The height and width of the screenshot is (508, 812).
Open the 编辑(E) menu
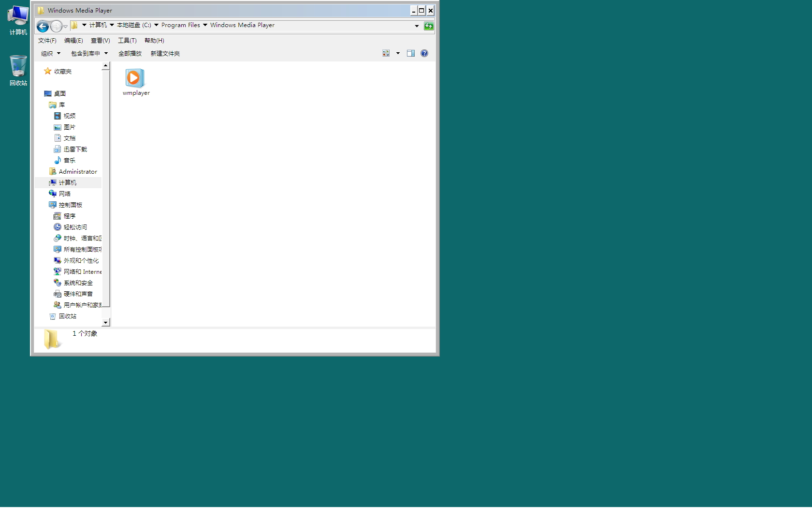tap(73, 41)
